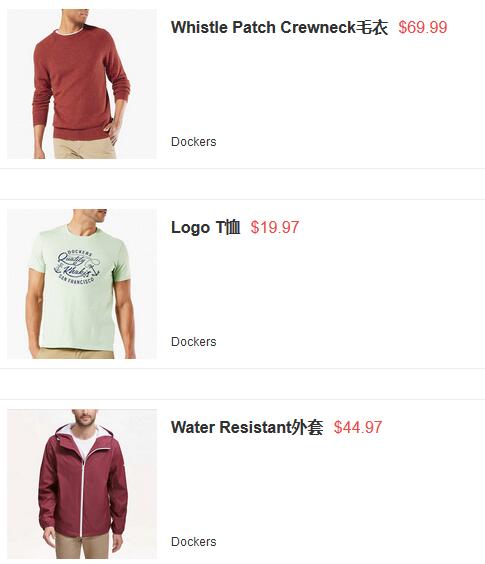Open the Dockers brand under the sweater
Image resolution: width=485 pixels, height=564 pixels.
[194, 141]
